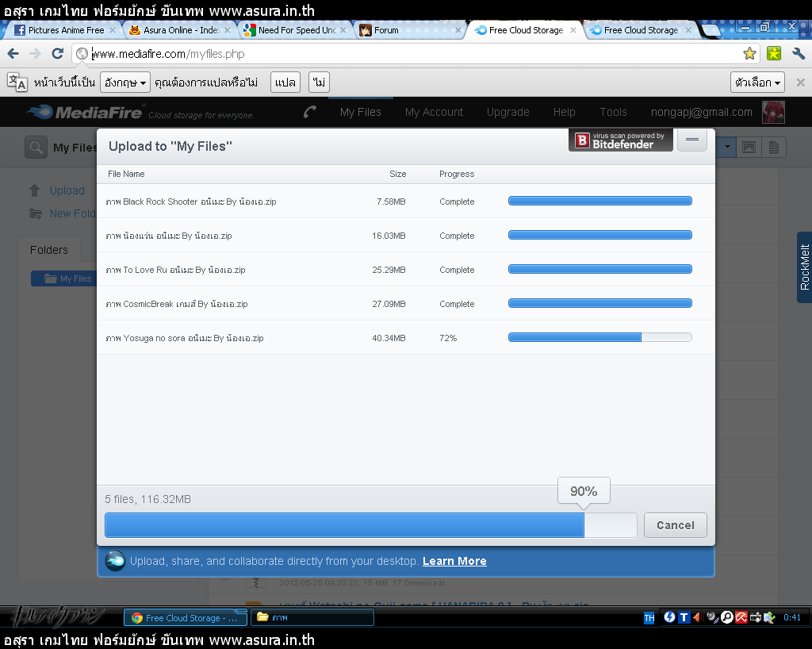Bookmark this page with the star icon
812x649 pixels.
click(749, 54)
